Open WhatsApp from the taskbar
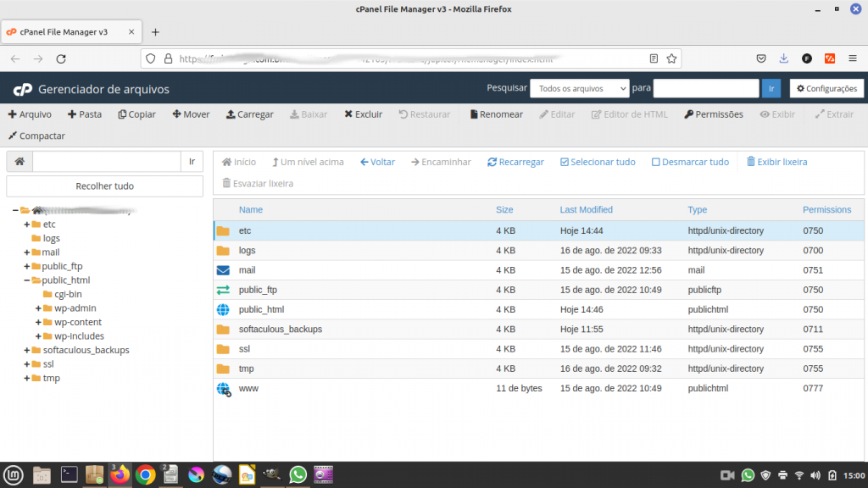 click(x=298, y=474)
